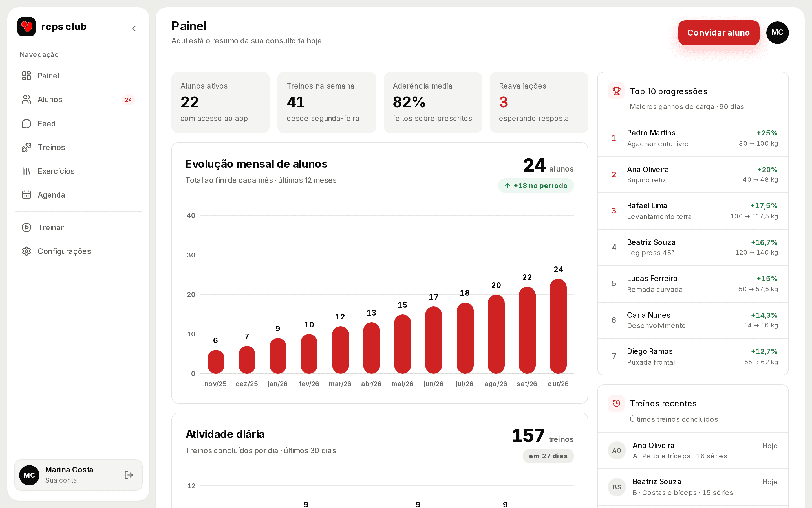This screenshot has height=508, width=812.
Task: Go to Alunos in the navigation
Action: pyautogui.click(x=78, y=99)
